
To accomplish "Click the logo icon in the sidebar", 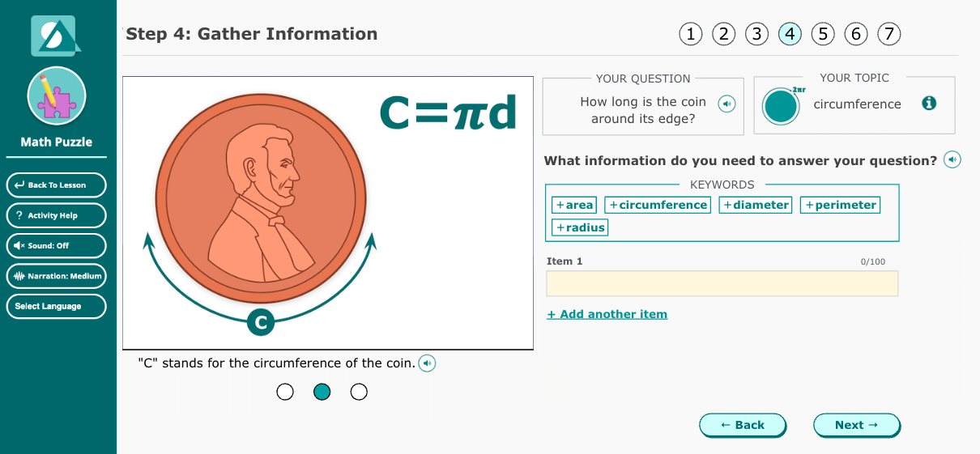I will click(56, 36).
